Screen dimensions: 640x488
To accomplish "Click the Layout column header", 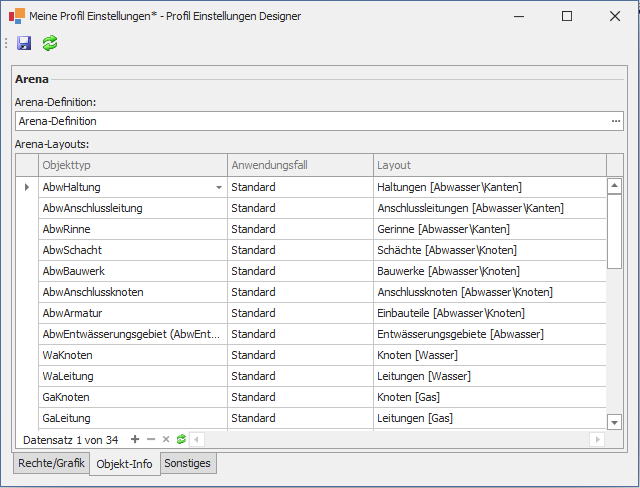I will 489,165.
